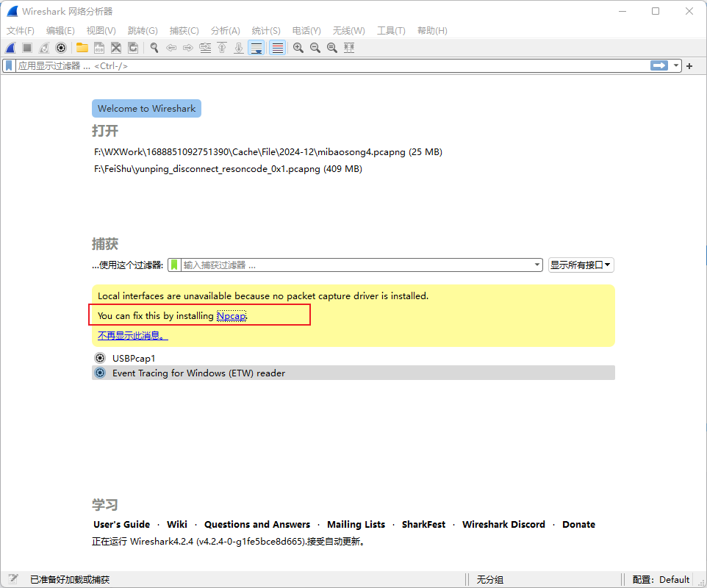
Task: Click the go to specified packet icon
Action: coord(205,48)
